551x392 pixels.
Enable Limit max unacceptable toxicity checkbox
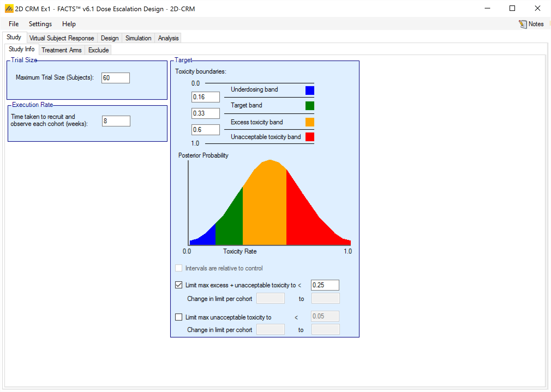coord(179,317)
